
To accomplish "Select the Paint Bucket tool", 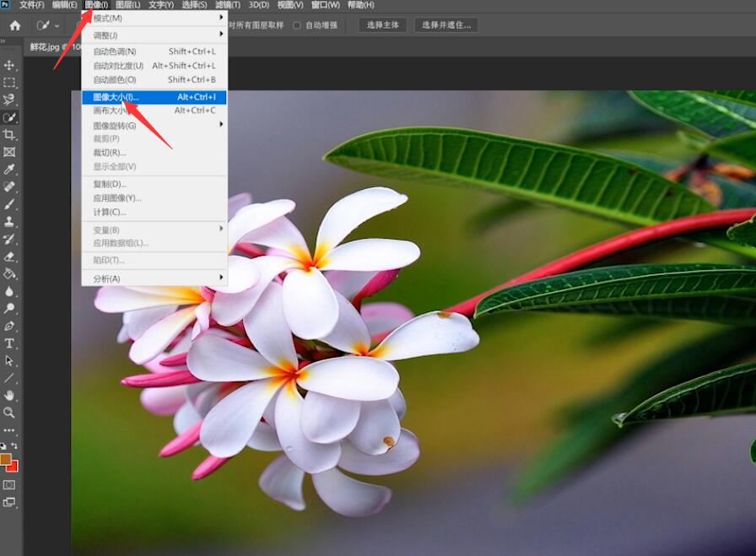I will tap(9, 274).
